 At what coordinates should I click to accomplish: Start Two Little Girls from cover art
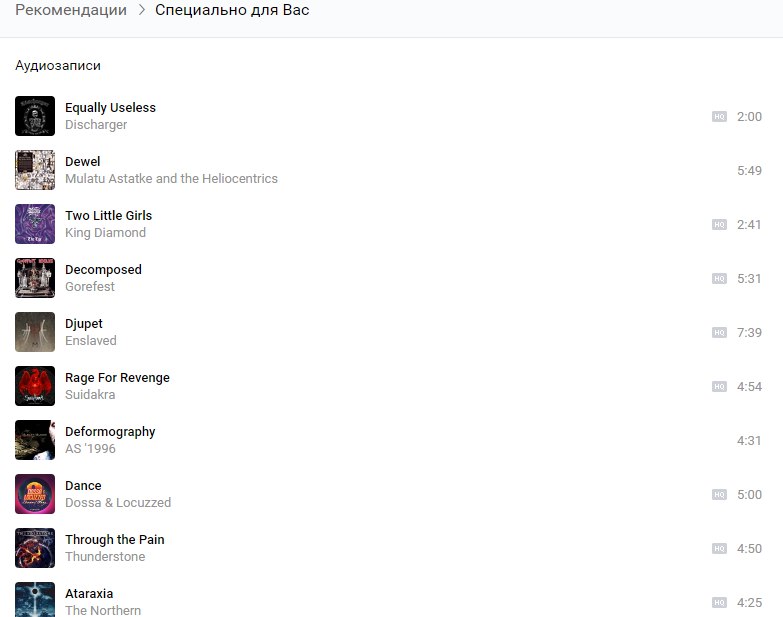[35, 224]
